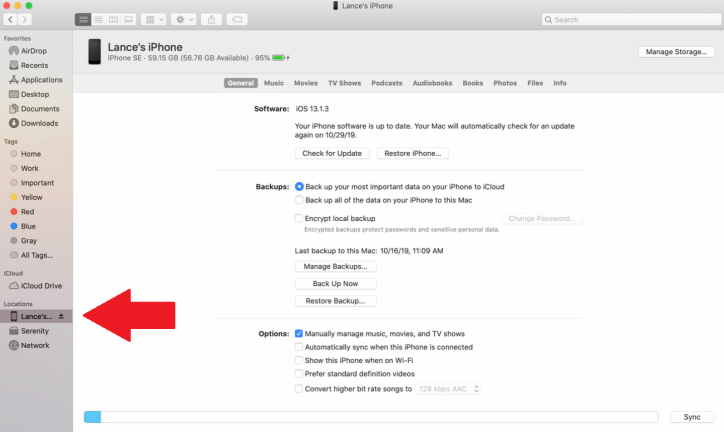Click the Share toolbar icon
The image size is (724, 432).
211,19
